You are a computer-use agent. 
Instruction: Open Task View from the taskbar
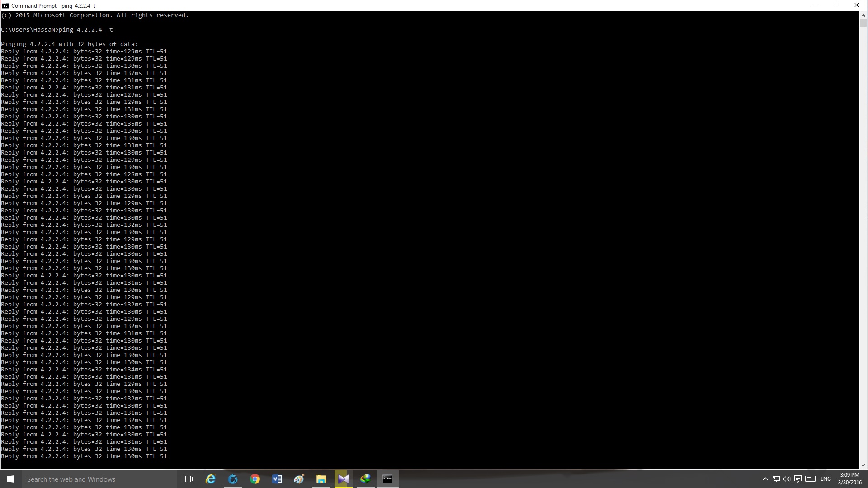(x=188, y=479)
